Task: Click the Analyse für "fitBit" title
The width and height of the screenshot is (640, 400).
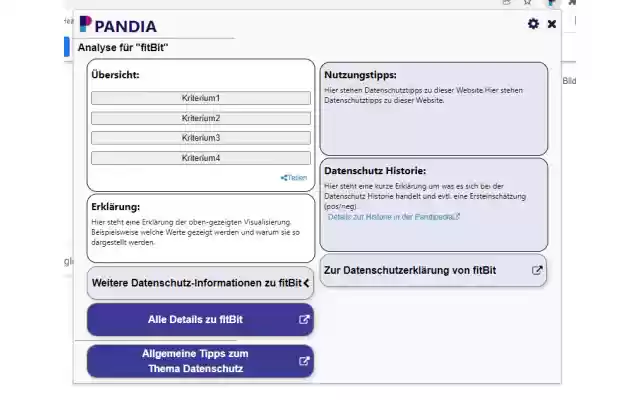Action: click(123, 47)
